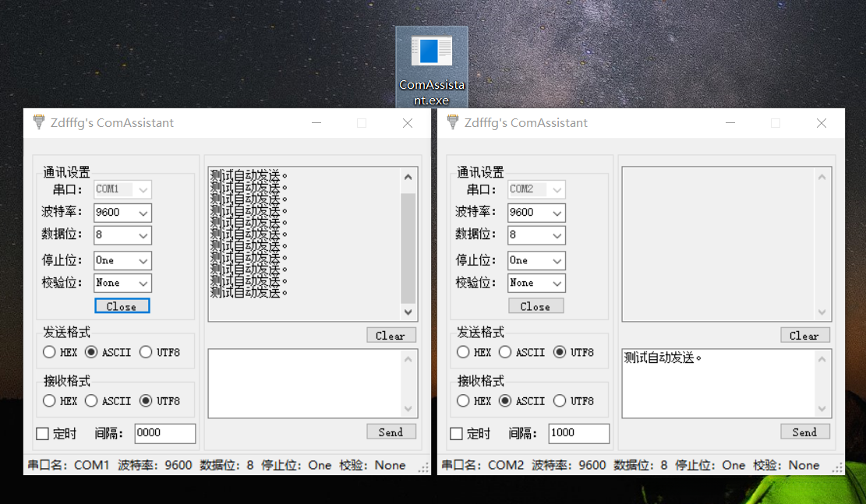Enable 定时 timer checkbox in COM1 window

pyautogui.click(x=43, y=434)
